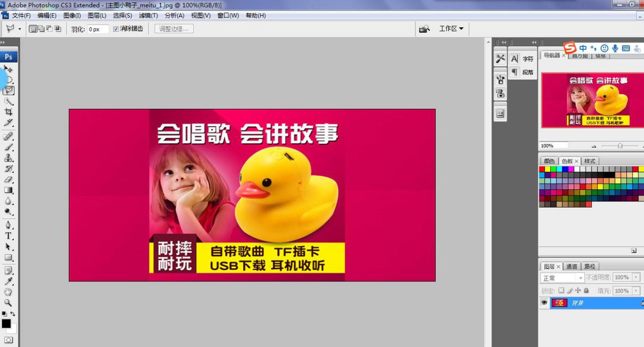Hide the 背景 layer with eye icon

click(x=544, y=303)
